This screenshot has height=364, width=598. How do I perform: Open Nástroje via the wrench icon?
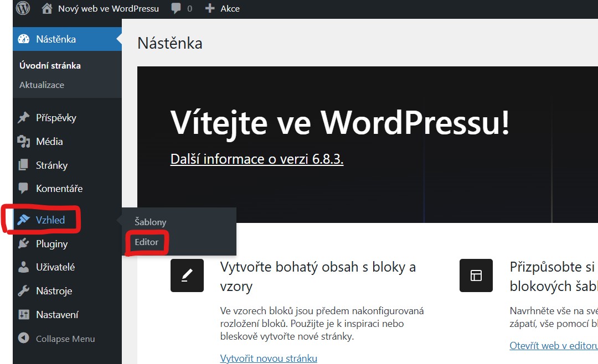(24, 290)
